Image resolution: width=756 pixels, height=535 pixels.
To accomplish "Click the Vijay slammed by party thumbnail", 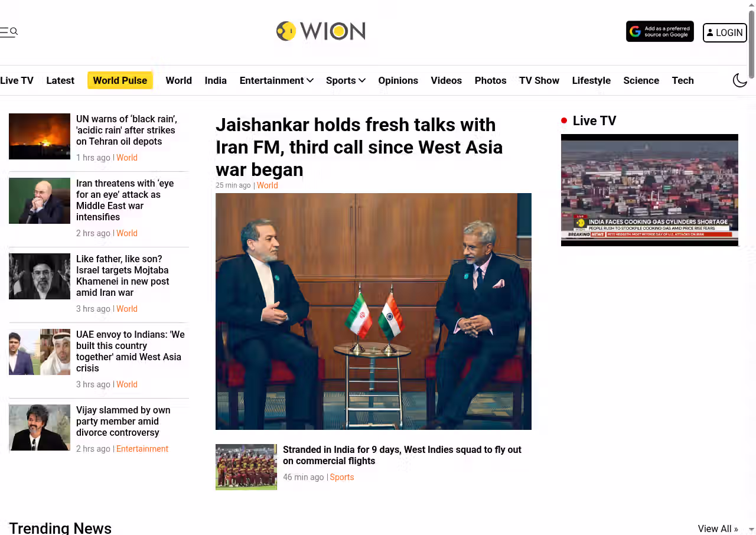I will 40,428.
